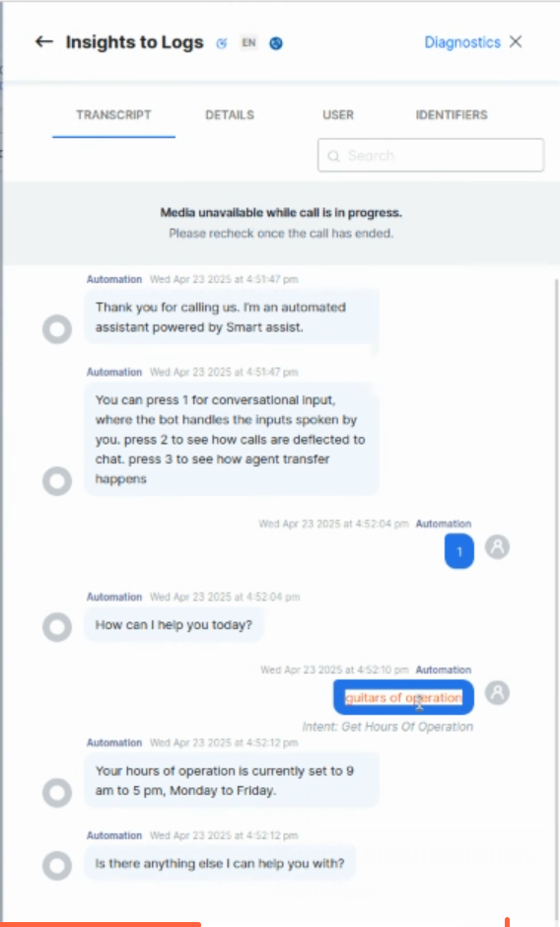The image size is (560, 927).
Task: Close the Insights to Logs panel
Action: 516,42
